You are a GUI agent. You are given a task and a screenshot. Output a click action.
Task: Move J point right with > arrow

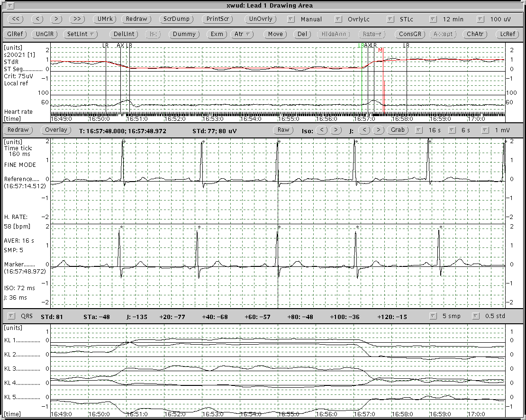click(378, 130)
